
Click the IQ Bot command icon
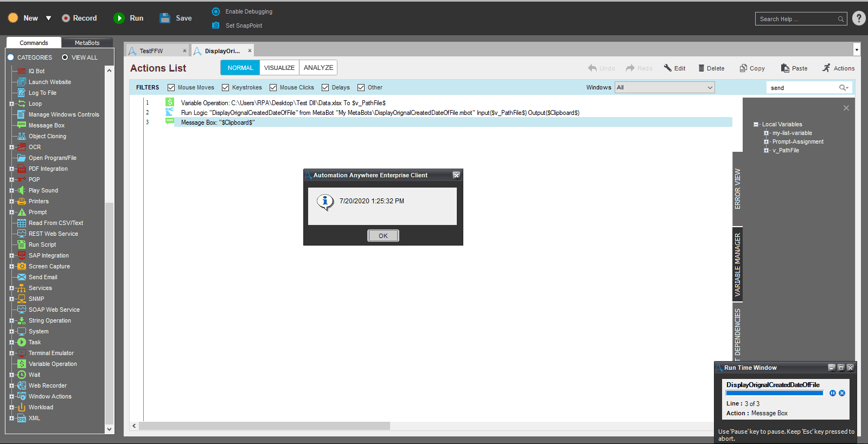[22, 71]
